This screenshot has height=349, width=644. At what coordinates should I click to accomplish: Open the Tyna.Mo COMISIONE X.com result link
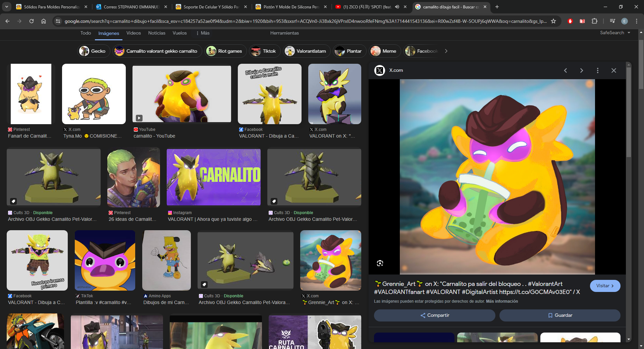coord(93,136)
